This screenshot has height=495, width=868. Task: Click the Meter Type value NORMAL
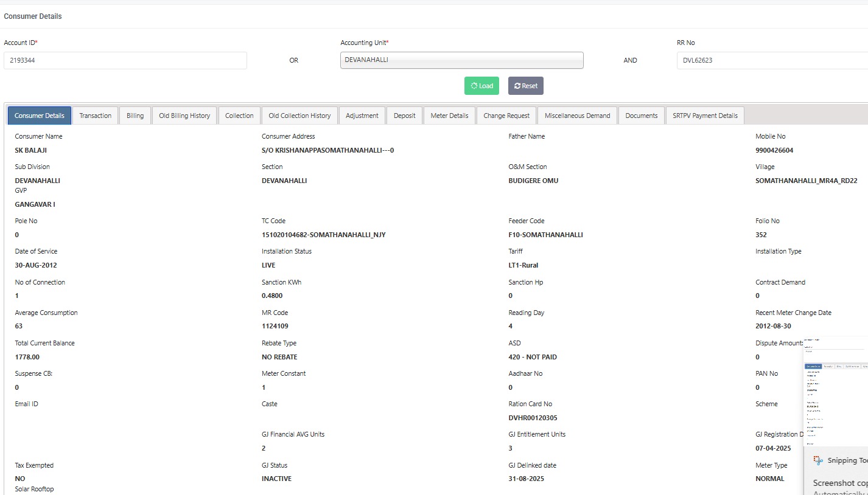pos(770,479)
